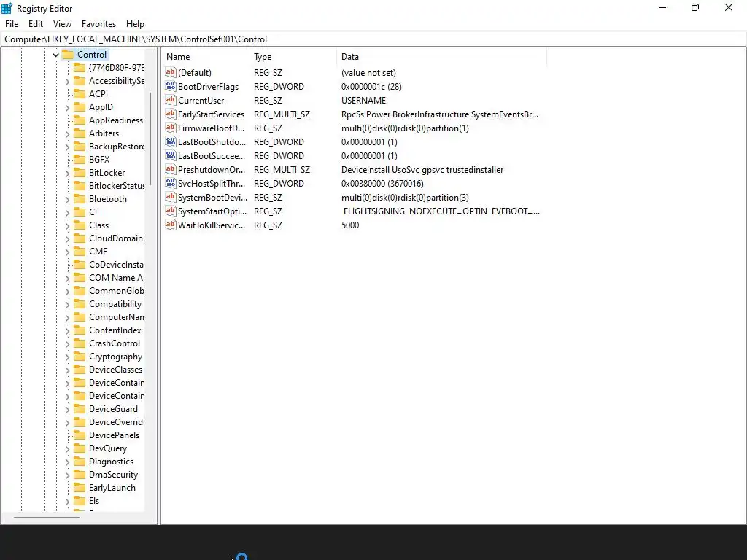Viewport: 747px width, 560px height.
Task: Click the CurrentUser string value icon
Action: (x=171, y=100)
